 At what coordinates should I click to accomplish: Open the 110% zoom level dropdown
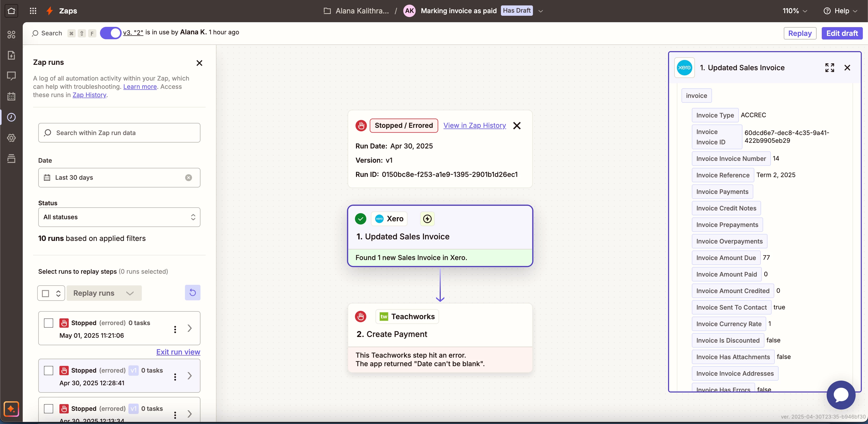tap(795, 11)
